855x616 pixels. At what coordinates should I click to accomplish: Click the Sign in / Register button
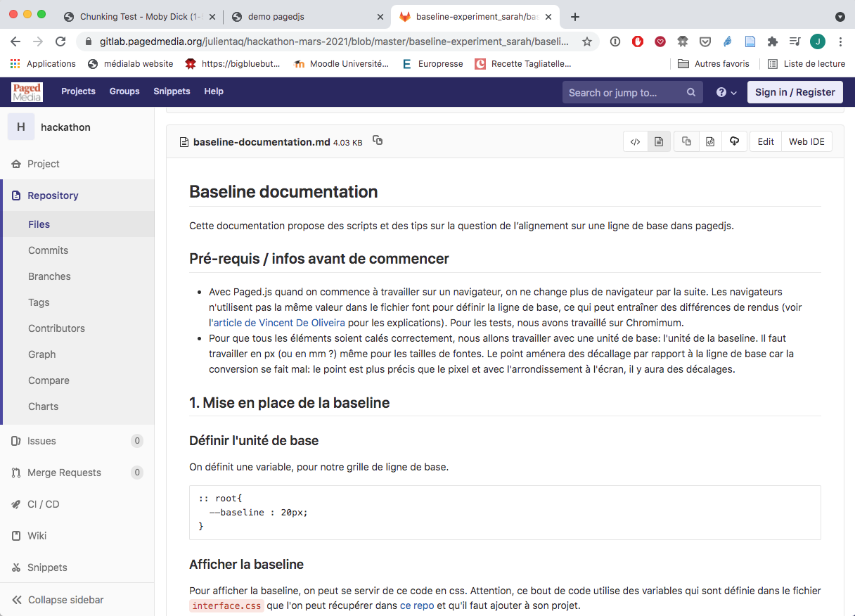[x=795, y=92]
